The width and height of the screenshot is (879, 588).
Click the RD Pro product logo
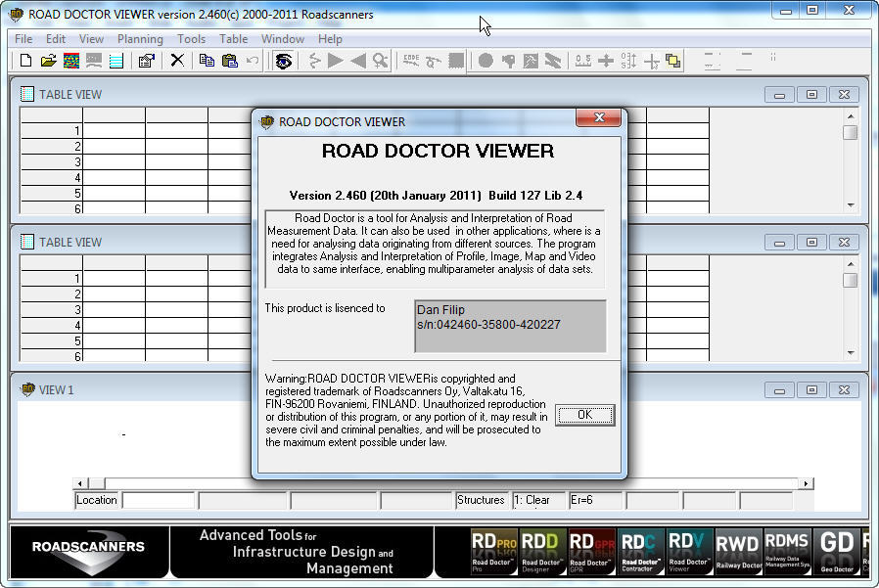(x=493, y=552)
